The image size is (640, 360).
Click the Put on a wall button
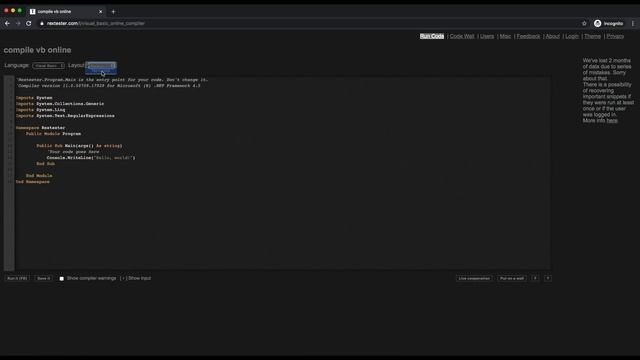(512, 278)
